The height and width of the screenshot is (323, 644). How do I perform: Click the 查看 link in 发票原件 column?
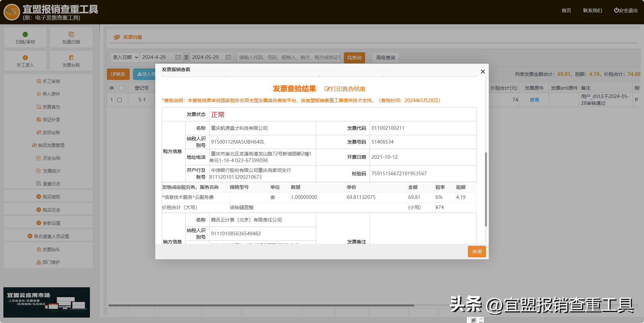535,100
